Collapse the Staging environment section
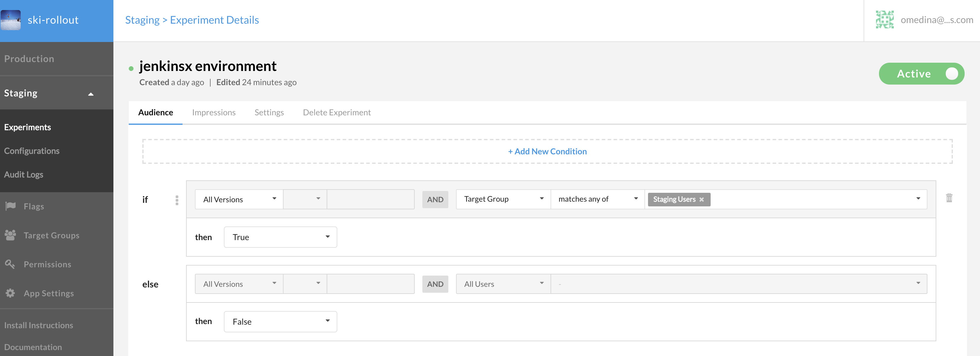Screen dimensions: 980x356 click(x=91, y=94)
